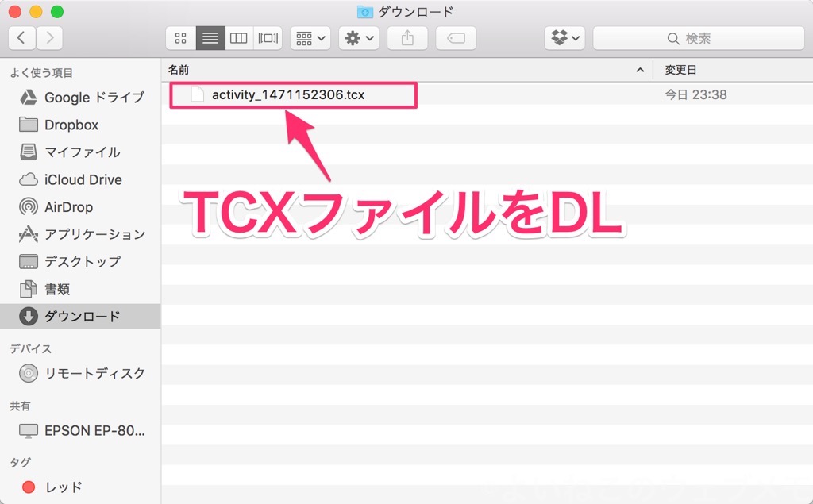
Task: Open Google ドライブ in the sidebar
Action: [x=94, y=98]
